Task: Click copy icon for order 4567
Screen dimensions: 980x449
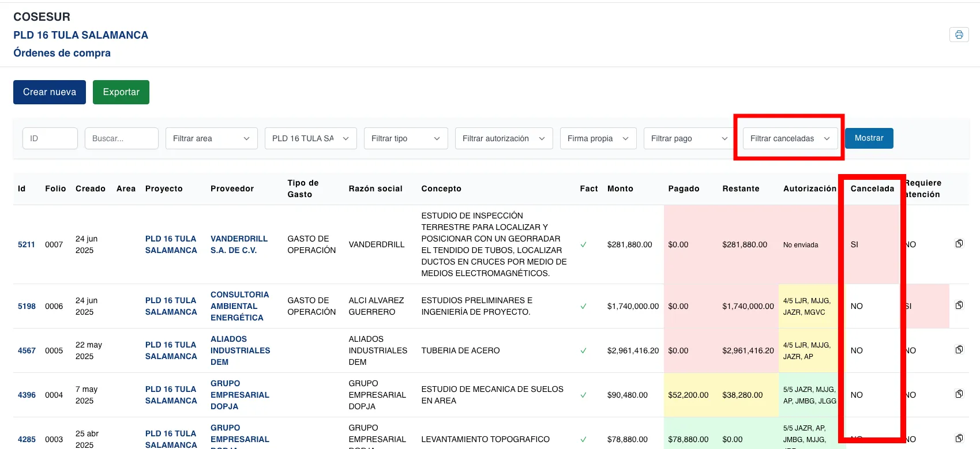Action: tap(959, 350)
